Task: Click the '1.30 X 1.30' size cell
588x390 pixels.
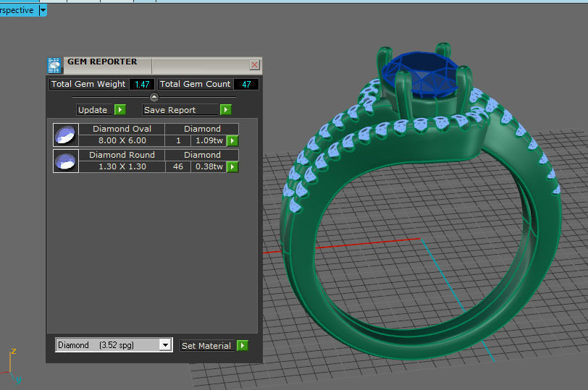Action: click(x=122, y=166)
